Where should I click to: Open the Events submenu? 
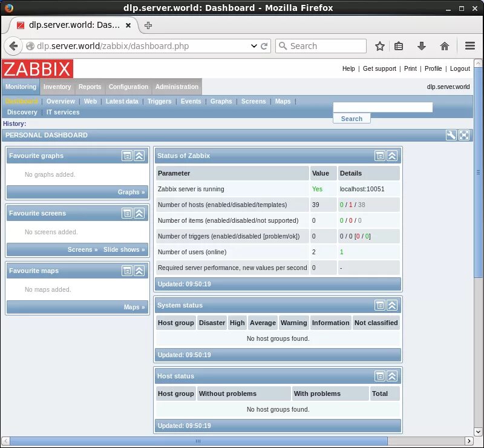click(x=191, y=101)
